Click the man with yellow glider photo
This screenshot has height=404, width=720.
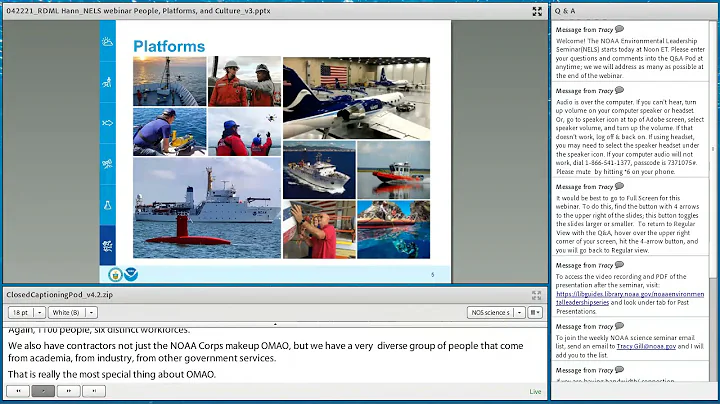coord(169,132)
